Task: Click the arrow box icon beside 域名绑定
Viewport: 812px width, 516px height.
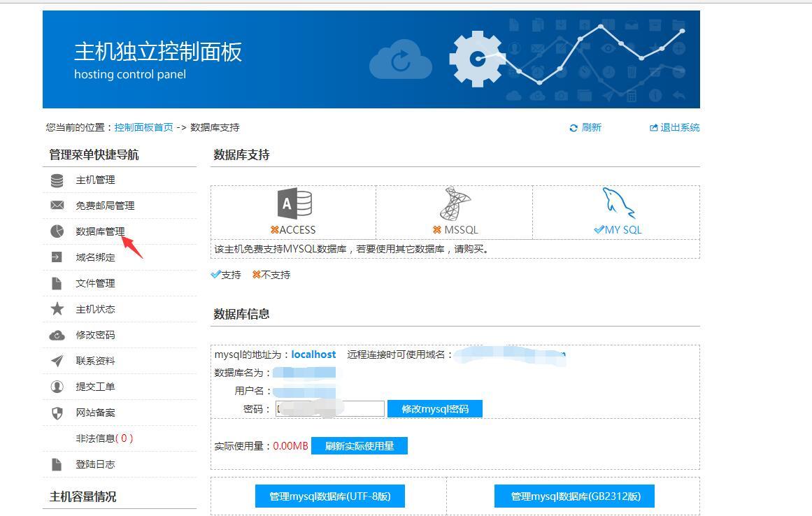Action: pyautogui.click(x=57, y=257)
